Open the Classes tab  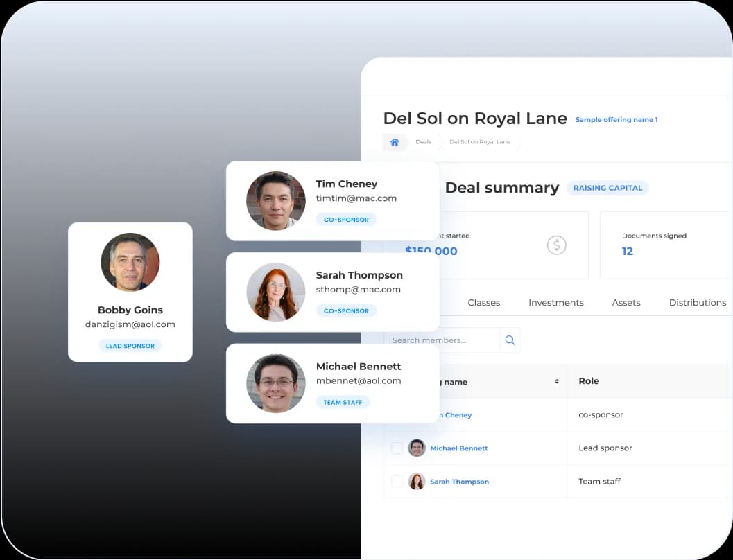pyautogui.click(x=484, y=303)
